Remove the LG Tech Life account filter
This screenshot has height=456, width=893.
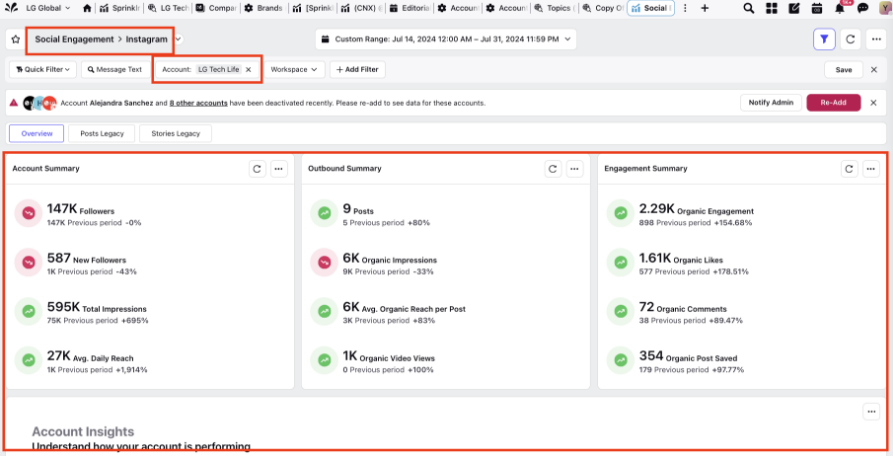pyautogui.click(x=249, y=70)
